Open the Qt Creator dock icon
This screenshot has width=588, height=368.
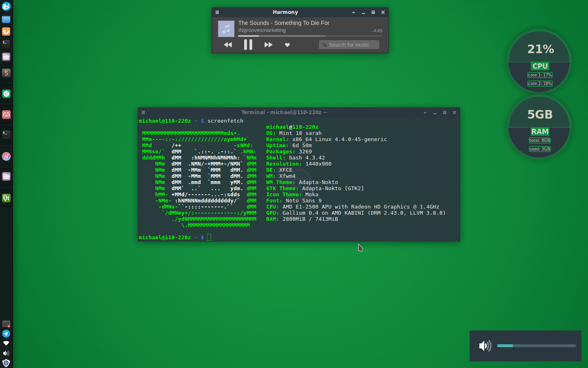click(x=6, y=198)
